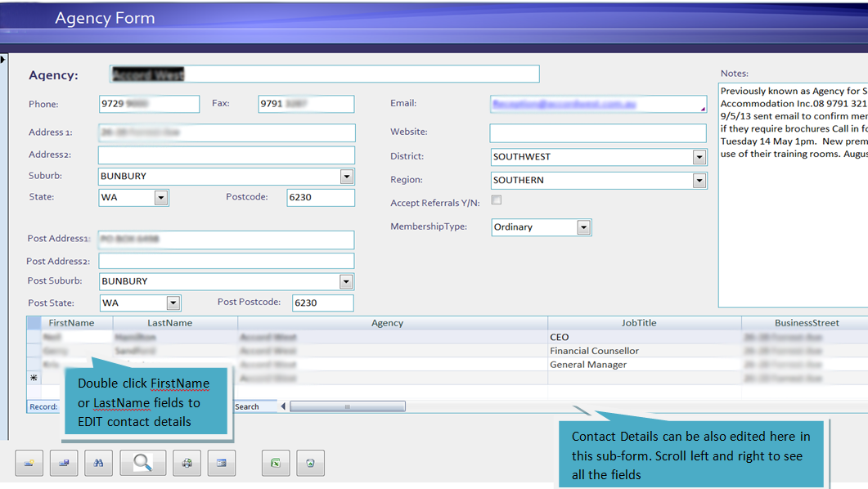Screen dimensions: 868x489
Task: Click the new record toolbar icon
Action: (29, 463)
